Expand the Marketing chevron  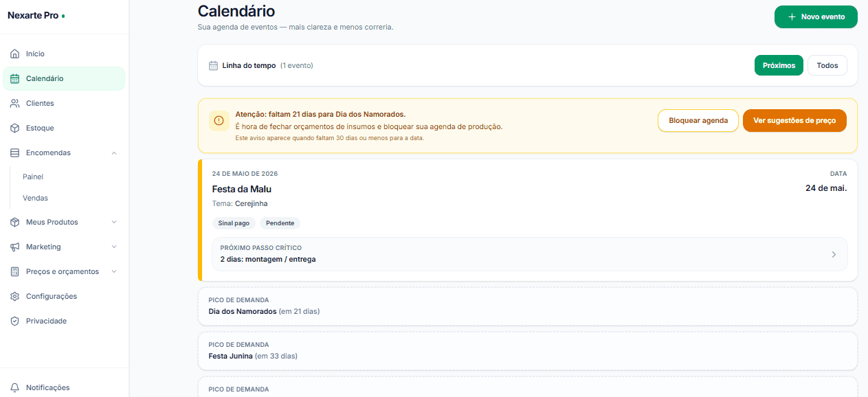click(114, 247)
